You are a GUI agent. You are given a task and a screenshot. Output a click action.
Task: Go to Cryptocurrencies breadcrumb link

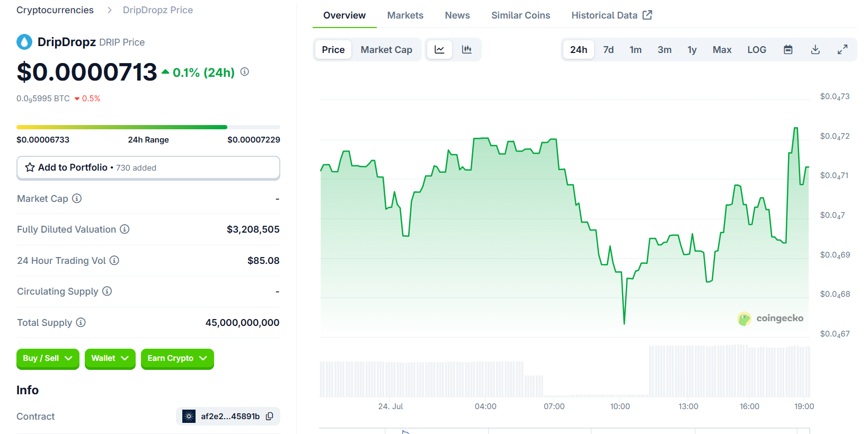55,10
